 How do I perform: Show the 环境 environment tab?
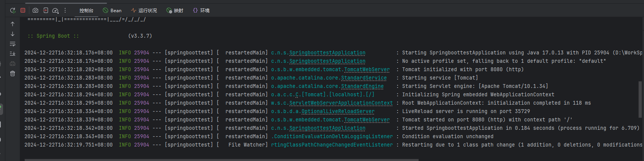(x=201, y=11)
